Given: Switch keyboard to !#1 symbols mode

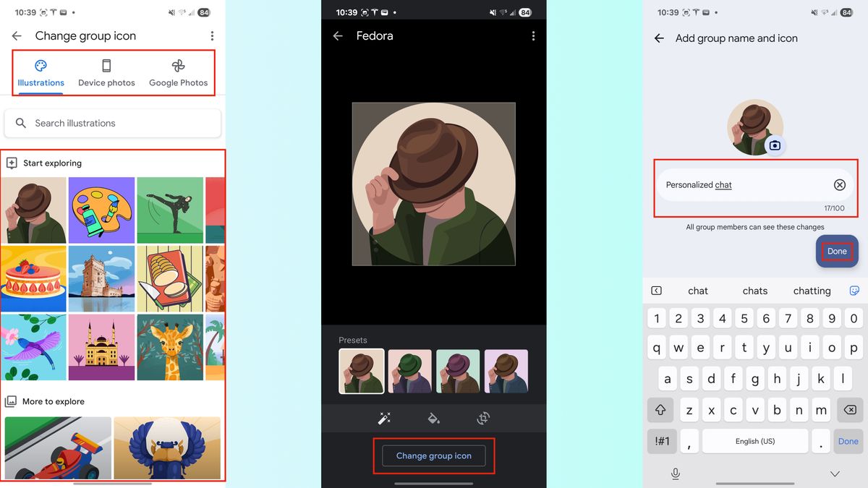Looking at the screenshot, I should point(662,441).
